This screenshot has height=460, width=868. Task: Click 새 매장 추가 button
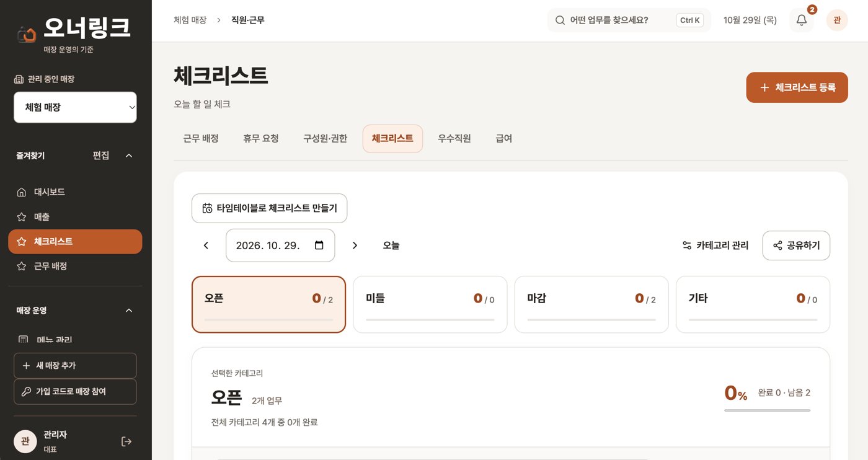75,366
